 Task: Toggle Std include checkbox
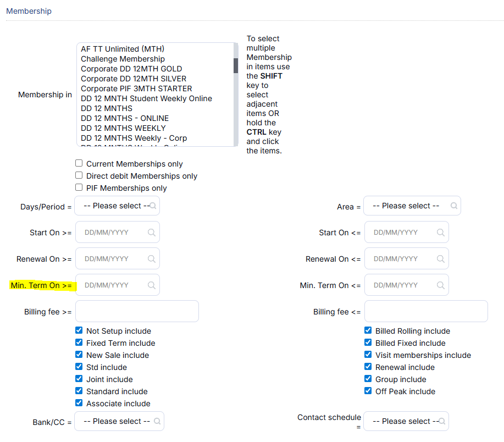(x=79, y=367)
